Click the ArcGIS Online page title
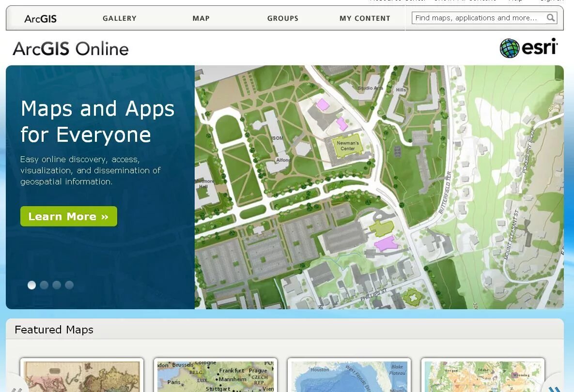This screenshot has width=574, height=392. point(71,48)
